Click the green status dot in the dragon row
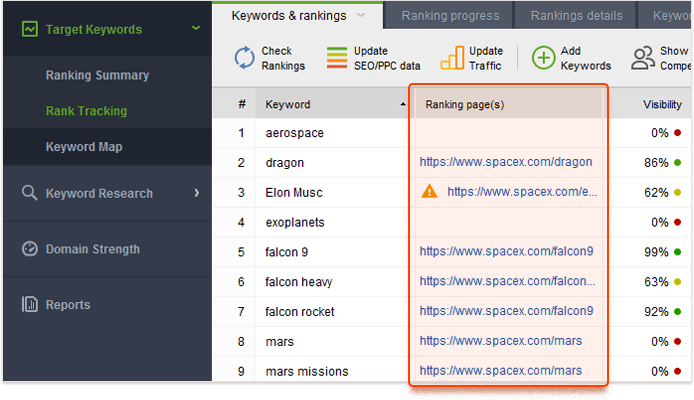This screenshot has height=400, width=694. coord(677,162)
